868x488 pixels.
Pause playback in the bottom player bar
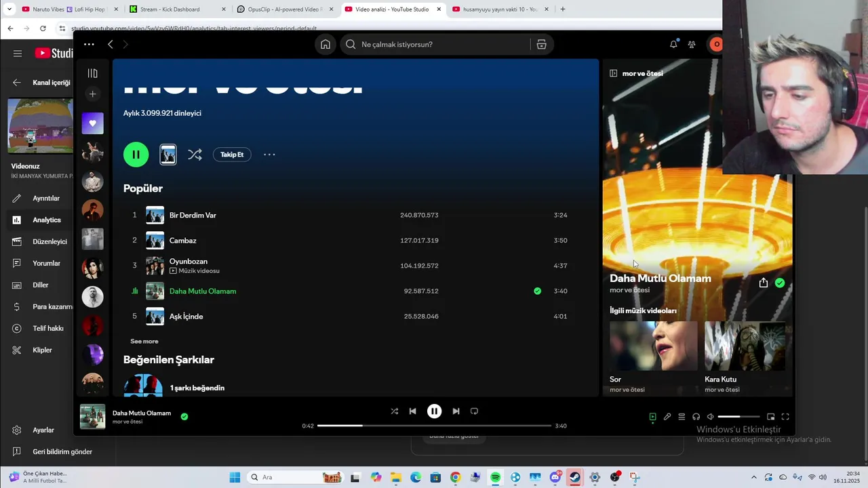434,411
